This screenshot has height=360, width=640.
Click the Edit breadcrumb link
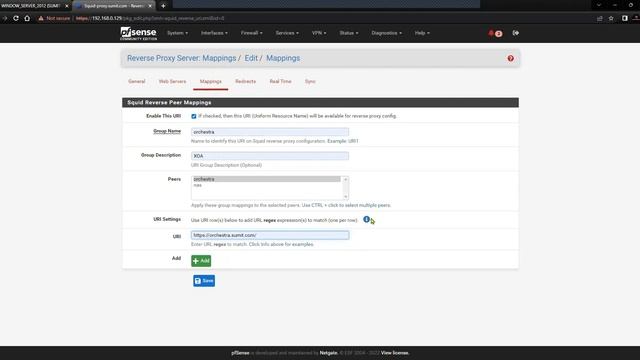(x=251, y=58)
